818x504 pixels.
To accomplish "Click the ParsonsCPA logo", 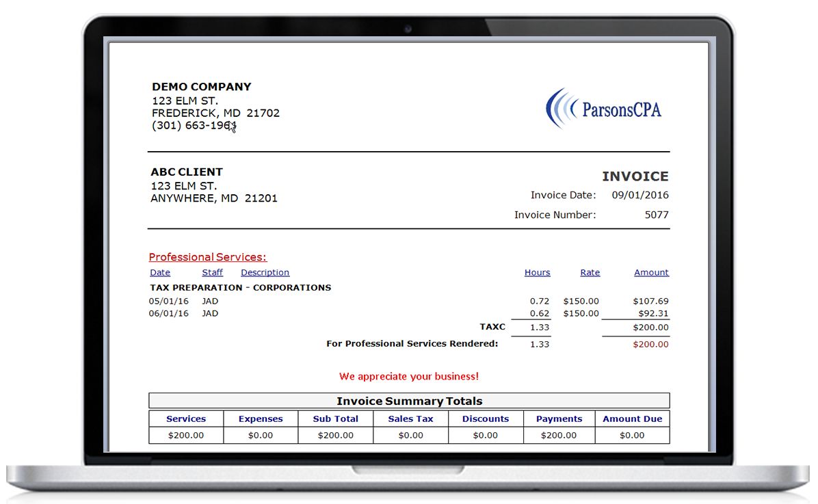I will [604, 109].
